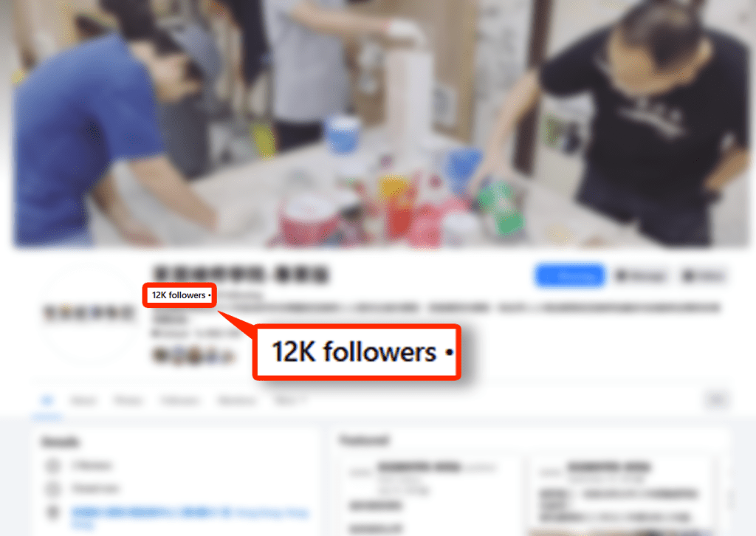Image resolution: width=756 pixels, height=536 pixels.
Task: Click the 12K followers link
Action: pyautogui.click(x=179, y=295)
